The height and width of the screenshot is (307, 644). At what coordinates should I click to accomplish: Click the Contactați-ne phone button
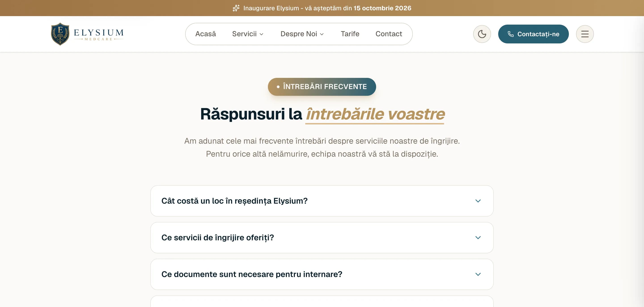533,34
